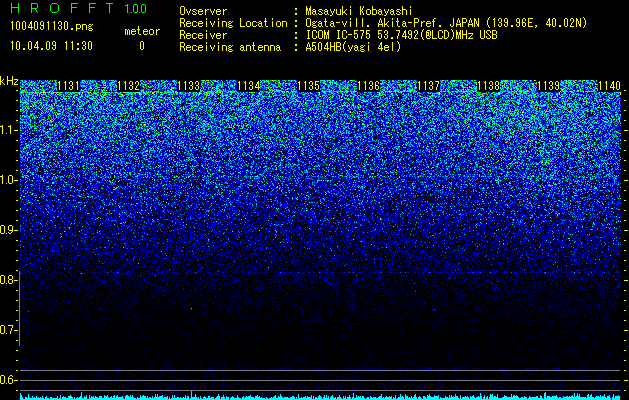The height and width of the screenshot is (400, 629).
Task: Click the 'Ovserver' field label
Action: click(203, 11)
